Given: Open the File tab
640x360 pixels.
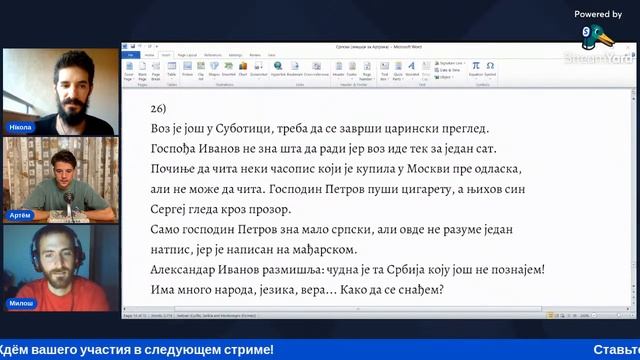Looking at the screenshot, I should tap(131, 55).
